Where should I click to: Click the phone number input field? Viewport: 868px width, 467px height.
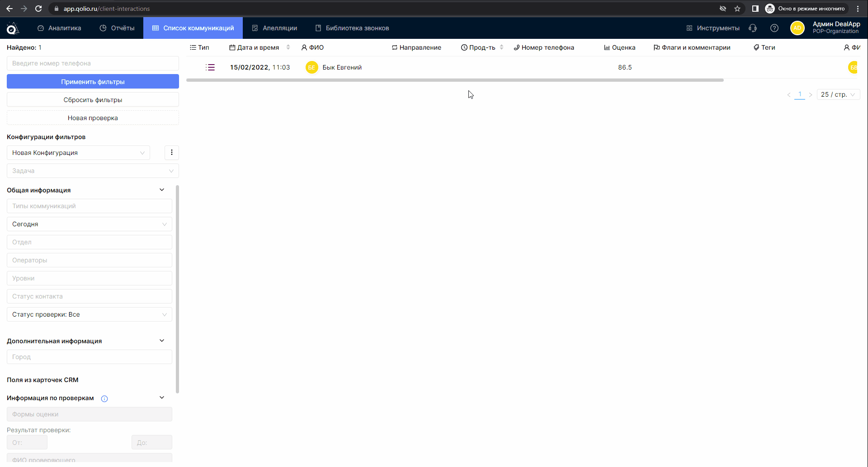[93, 63]
